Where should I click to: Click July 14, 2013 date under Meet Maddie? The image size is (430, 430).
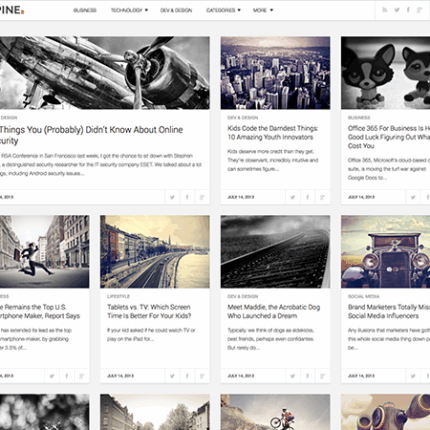tap(241, 376)
